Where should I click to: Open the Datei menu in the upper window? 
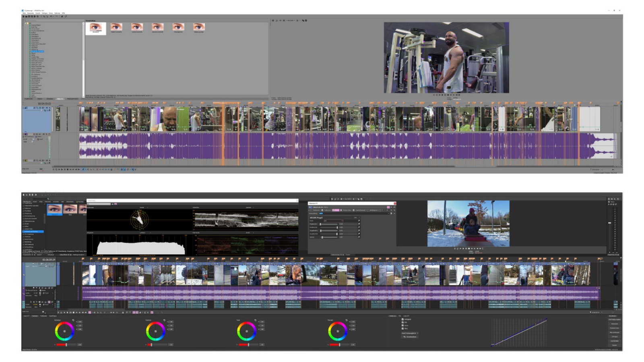point(24,13)
